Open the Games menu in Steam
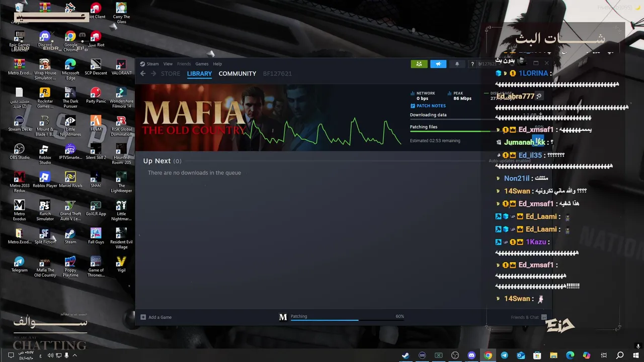This screenshot has height=362, width=644. pyautogui.click(x=202, y=64)
